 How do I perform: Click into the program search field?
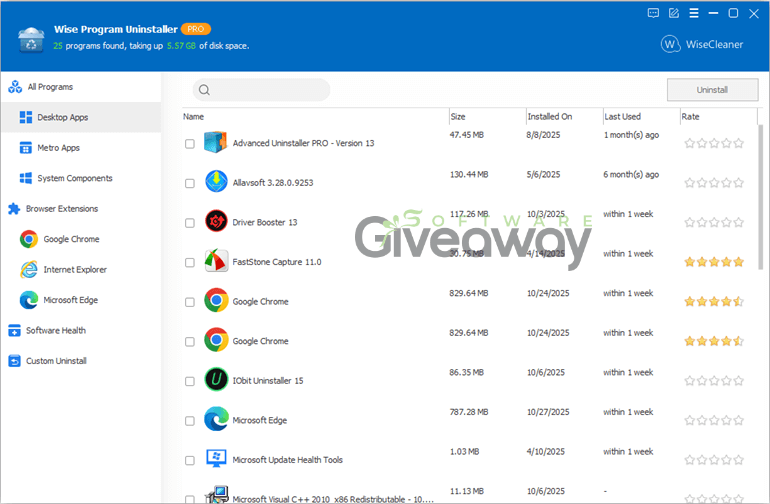tap(261, 90)
